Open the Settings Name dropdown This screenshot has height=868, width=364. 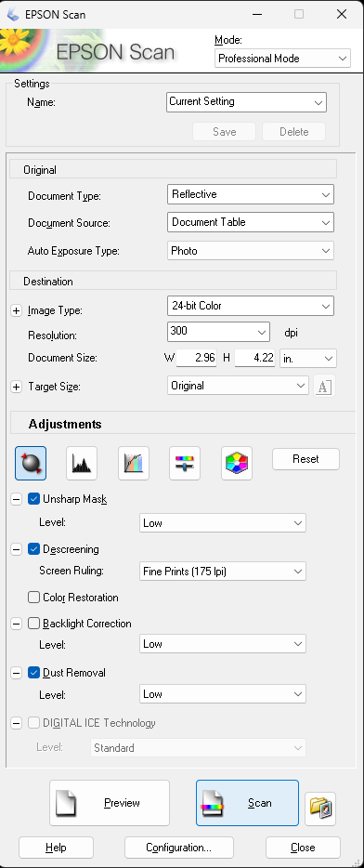247,102
